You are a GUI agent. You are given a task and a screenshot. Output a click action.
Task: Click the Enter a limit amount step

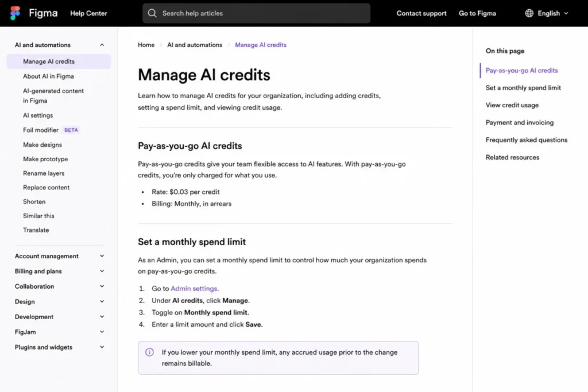(207, 324)
